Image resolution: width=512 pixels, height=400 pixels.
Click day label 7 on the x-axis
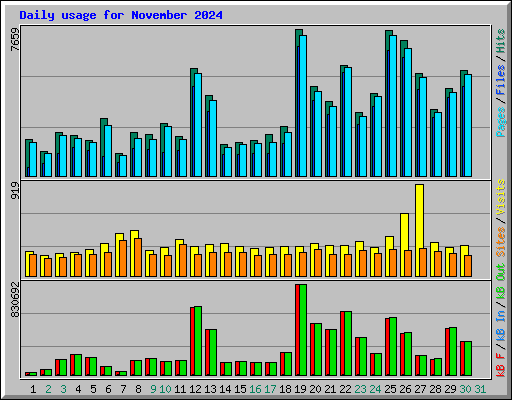tap(123, 389)
